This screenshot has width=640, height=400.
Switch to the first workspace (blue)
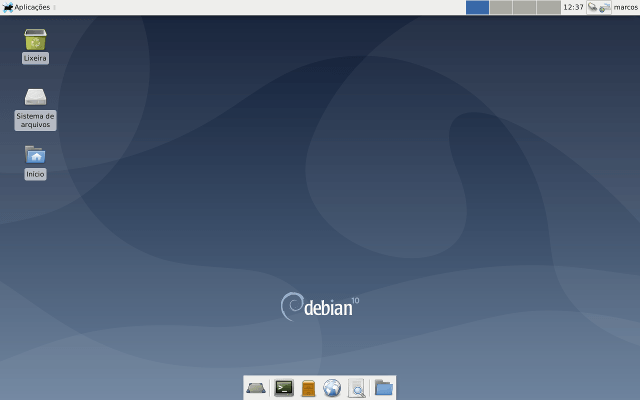478,7
